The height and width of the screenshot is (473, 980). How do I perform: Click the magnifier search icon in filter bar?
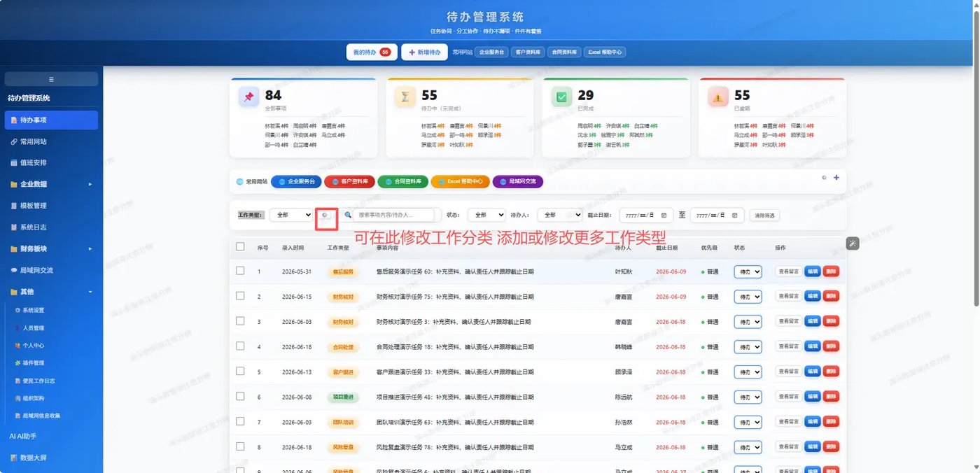coord(348,215)
